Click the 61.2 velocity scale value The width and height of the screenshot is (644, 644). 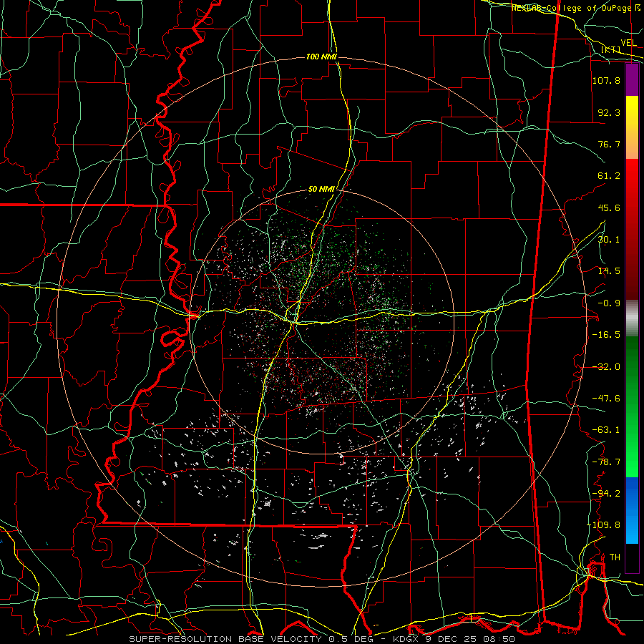[609, 176]
